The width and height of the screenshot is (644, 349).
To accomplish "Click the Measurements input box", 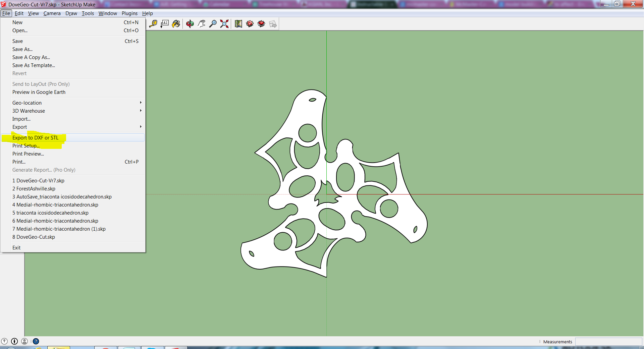I will (608, 342).
